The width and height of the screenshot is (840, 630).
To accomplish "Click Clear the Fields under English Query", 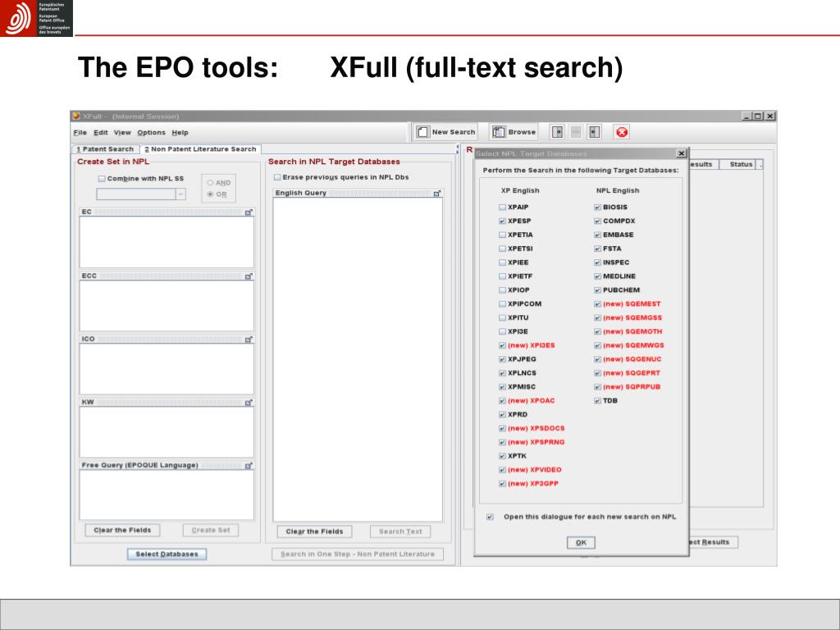I will pos(314,532).
